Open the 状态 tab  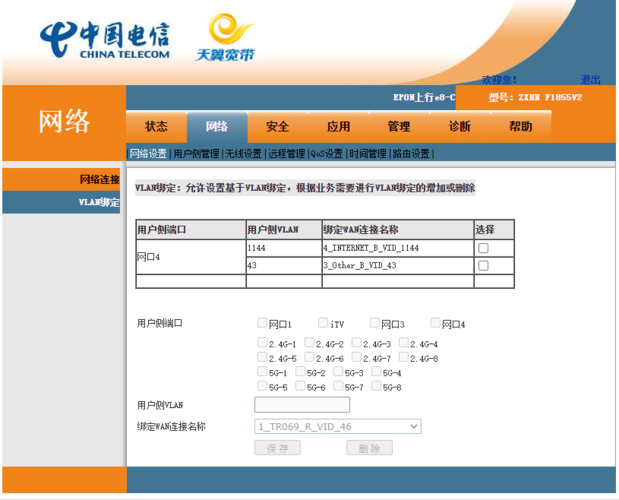pos(156,127)
